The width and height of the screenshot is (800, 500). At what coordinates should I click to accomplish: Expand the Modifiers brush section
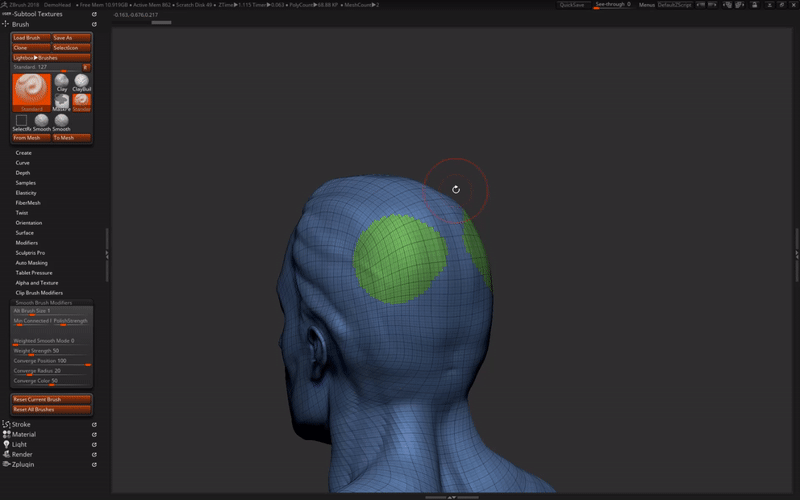coord(27,243)
